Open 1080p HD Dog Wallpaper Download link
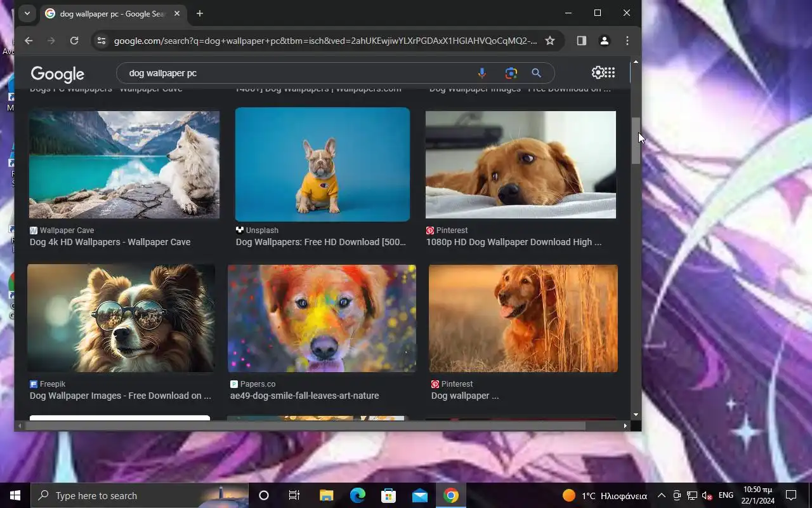The height and width of the screenshot is (508, 812). (514, 242)
